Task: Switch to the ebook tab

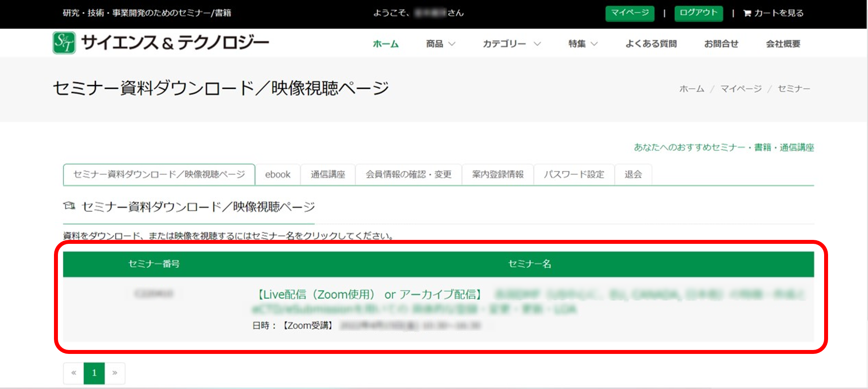Action: pyautogui.click(x=277, y=175)
